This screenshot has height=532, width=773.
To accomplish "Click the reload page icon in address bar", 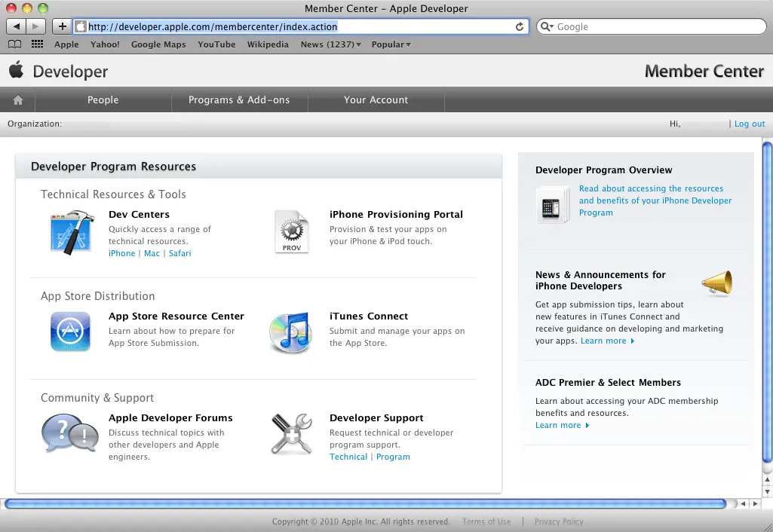I will [x=519, y=27].
